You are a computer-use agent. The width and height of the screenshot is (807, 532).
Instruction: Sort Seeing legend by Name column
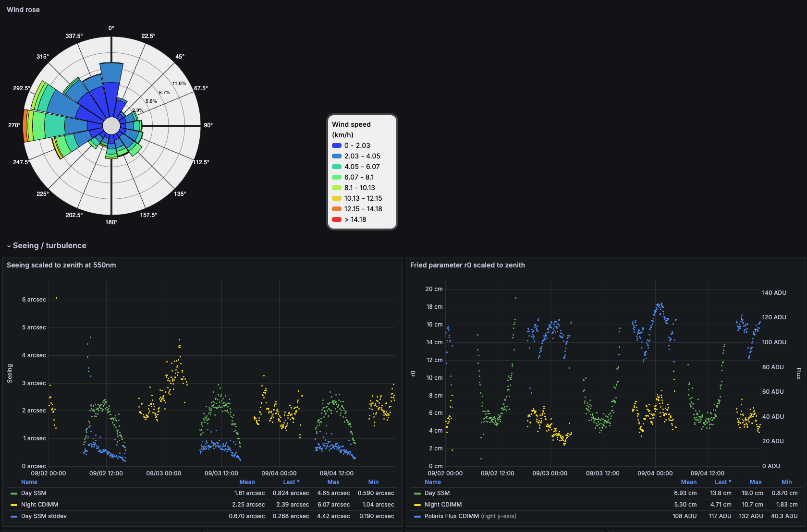tap(29, 482)
